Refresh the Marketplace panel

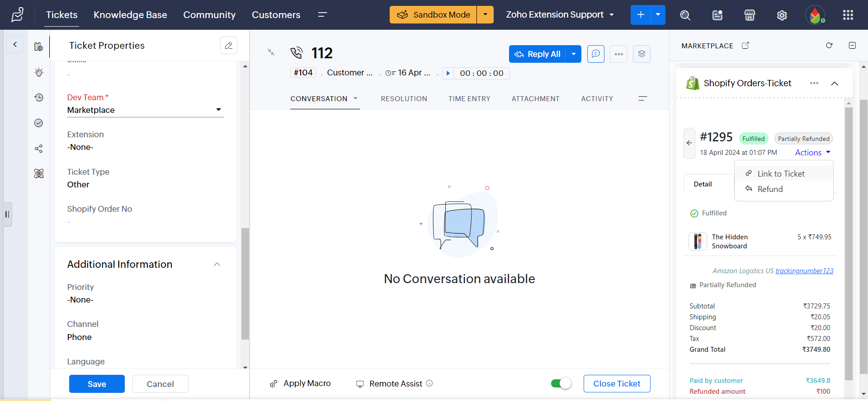click(829, 46)
